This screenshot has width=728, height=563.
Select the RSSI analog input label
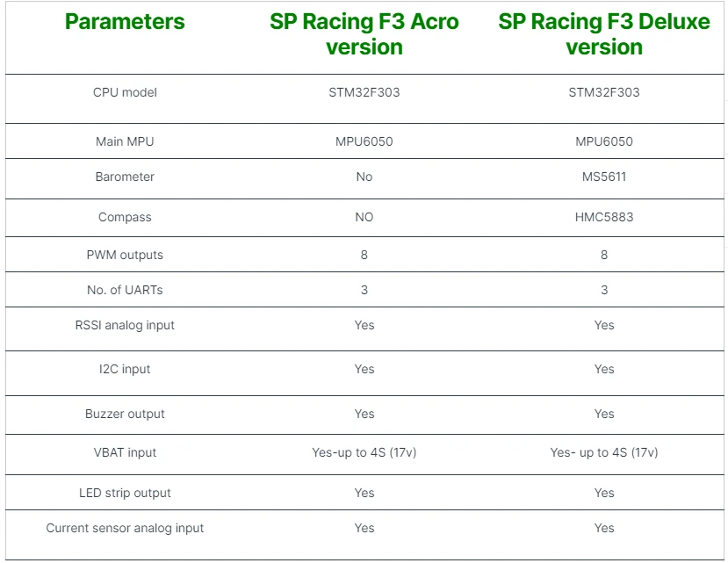pyautogui.click(x=125, y=325)
